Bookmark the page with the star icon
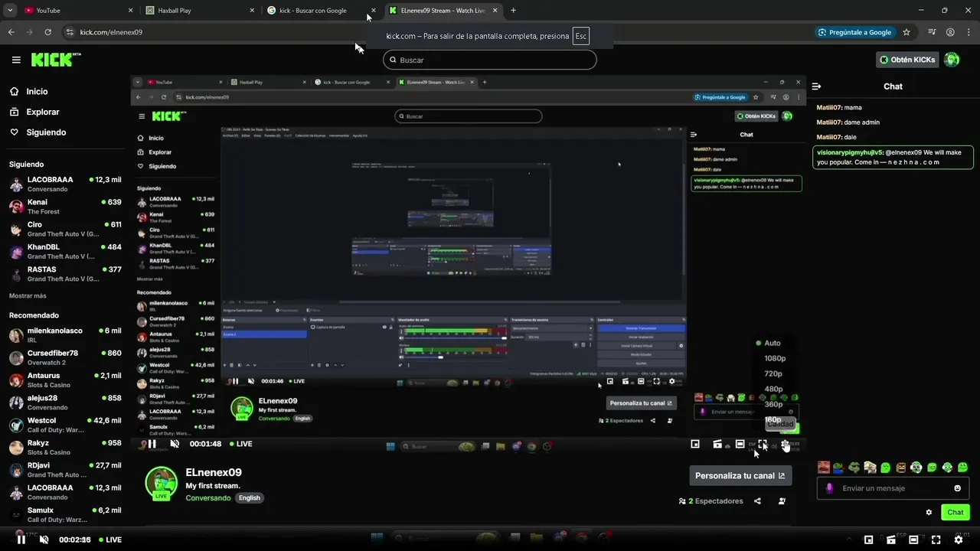The width and height of the screenshot is (980, 551). point(906,32)
